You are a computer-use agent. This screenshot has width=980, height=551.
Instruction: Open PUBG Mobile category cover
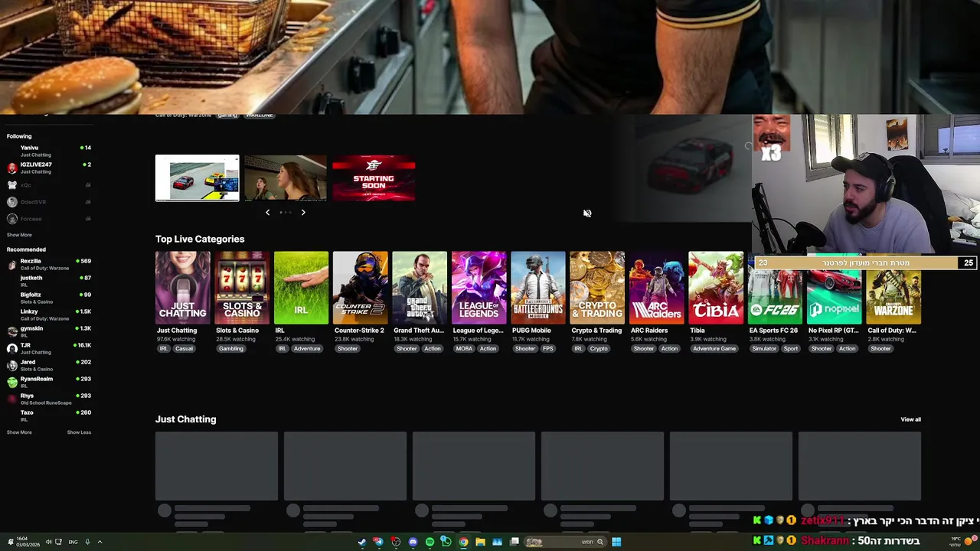coord(538,287)
